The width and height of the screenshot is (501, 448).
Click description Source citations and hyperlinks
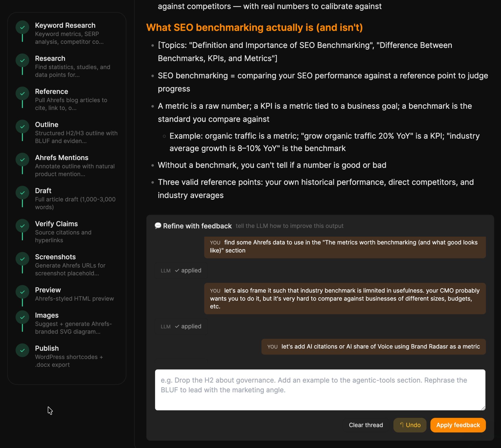63,236
